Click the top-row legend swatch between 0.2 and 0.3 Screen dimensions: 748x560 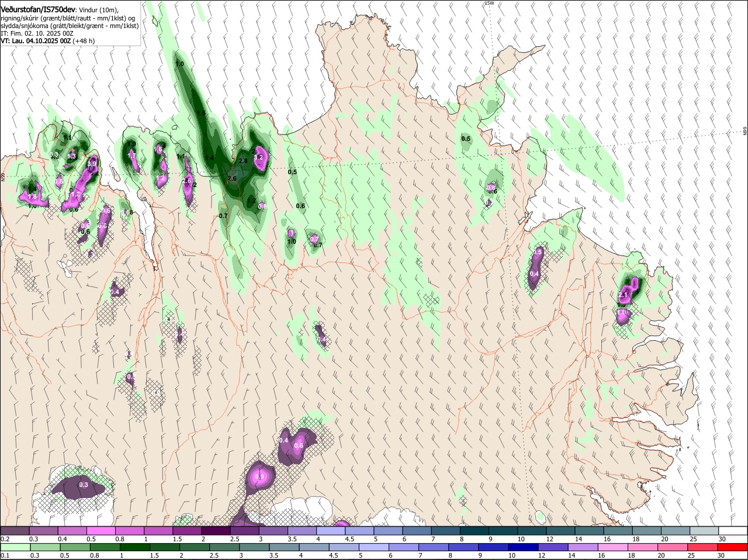pyautogui.click(x=15, y=530)
